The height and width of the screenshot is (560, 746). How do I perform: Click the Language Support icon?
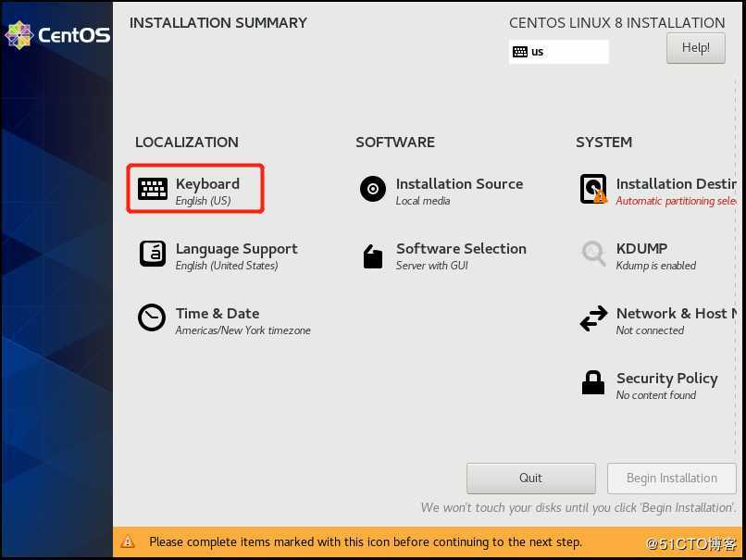[152, 254]
